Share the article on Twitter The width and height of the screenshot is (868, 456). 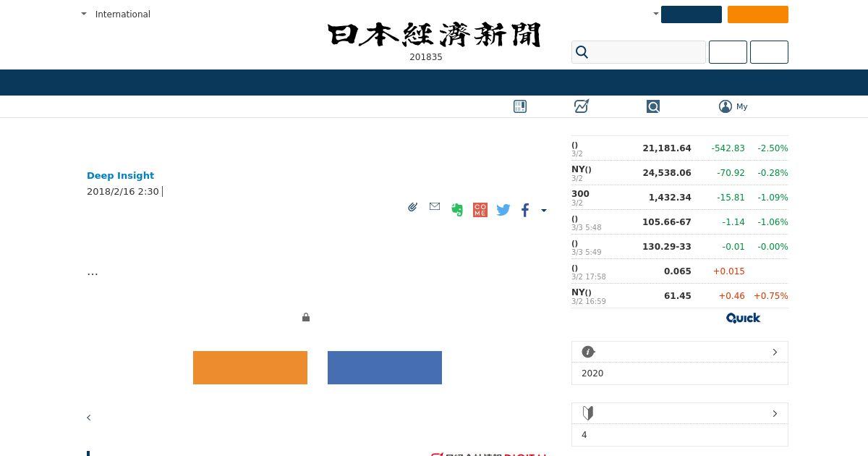pyautogui.click(x=503, y=210)
